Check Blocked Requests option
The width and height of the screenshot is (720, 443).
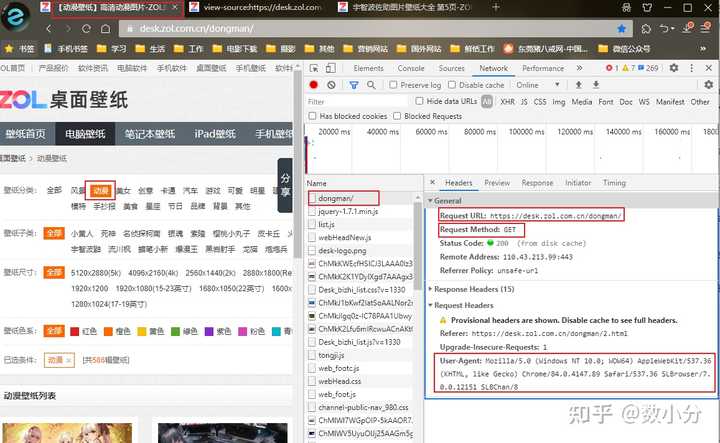click(397, 116)
